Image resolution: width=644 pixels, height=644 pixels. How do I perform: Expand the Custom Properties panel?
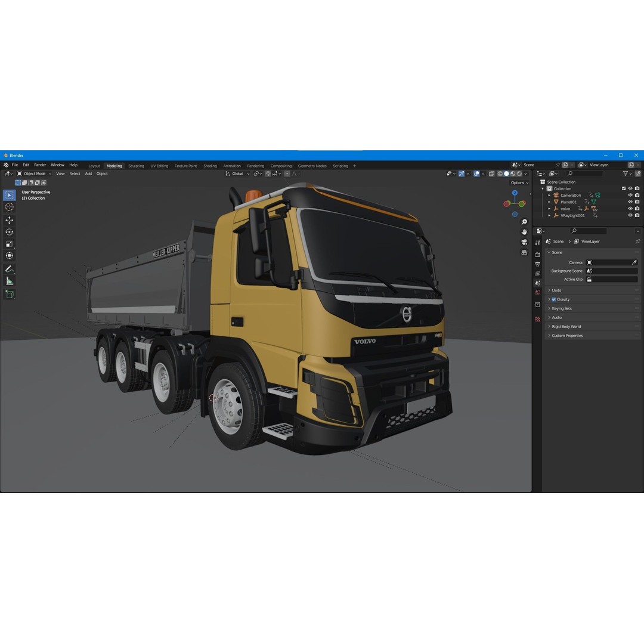click(593, 336)
